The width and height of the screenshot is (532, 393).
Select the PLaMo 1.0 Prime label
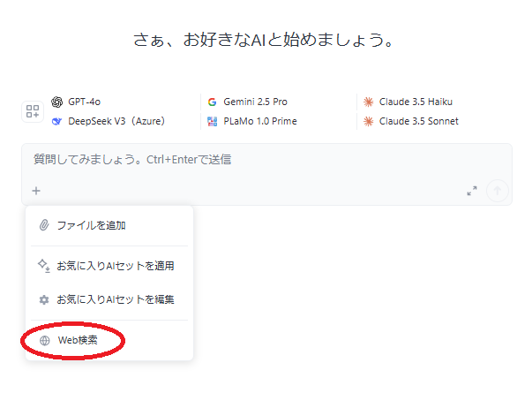[x=260, y=121]
